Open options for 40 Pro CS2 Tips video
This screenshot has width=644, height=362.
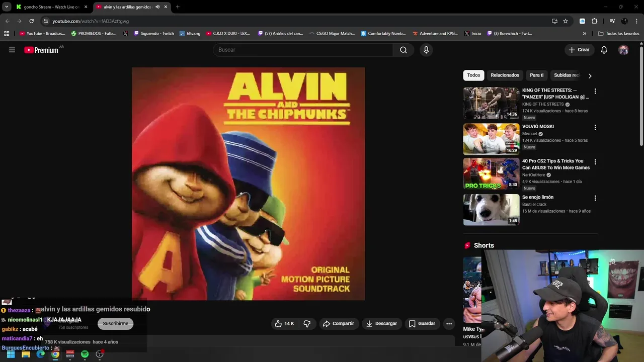pos(595,162)
